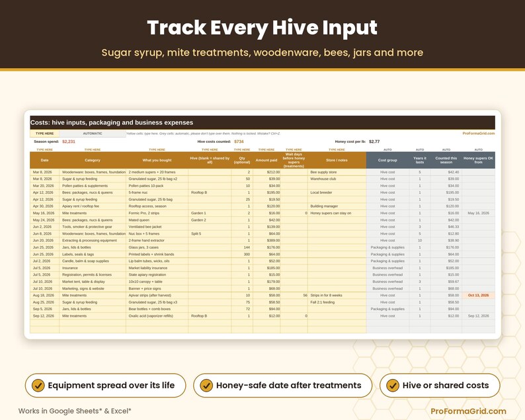Select the '2 medium supers + 20 frames' cell

pyautogui.click(x=157, y=172)
